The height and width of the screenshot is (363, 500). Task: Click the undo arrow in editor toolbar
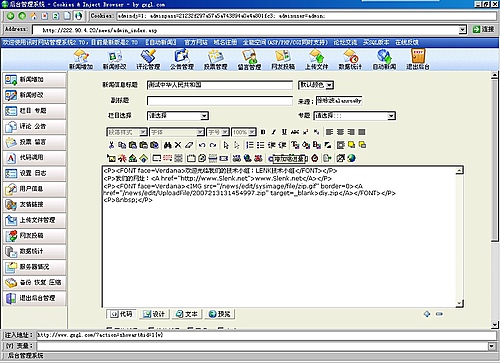pos(202,145)
